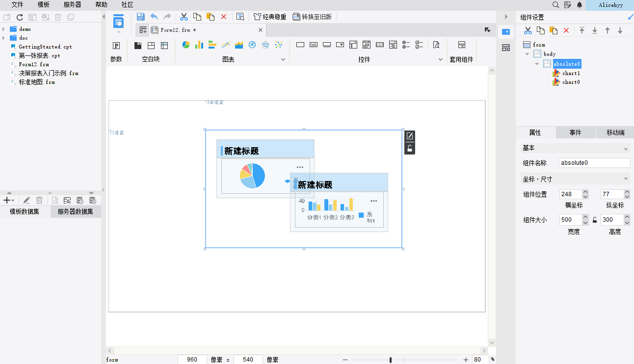Click the lock icon beside the absolute0 block
The image size is (634, 364).
click(x=410, y=149)
